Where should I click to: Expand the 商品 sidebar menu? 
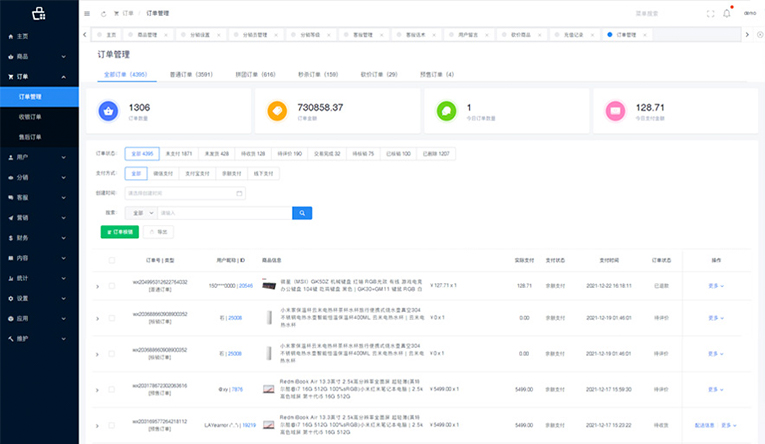tap(39, 56)
